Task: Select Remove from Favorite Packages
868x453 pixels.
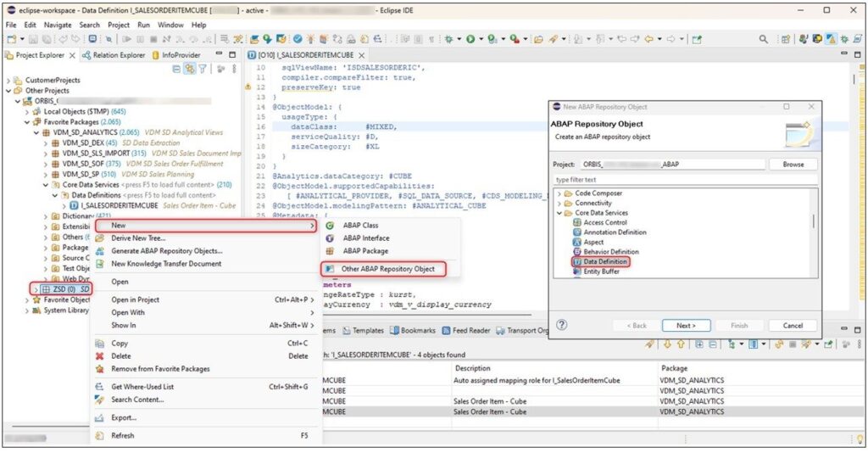Action: [160, 369]
